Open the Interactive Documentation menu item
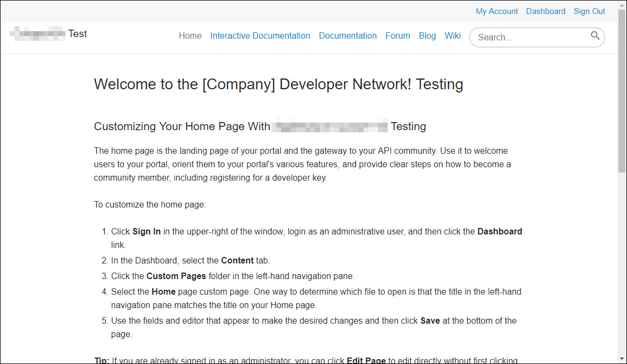 [260, 36]
